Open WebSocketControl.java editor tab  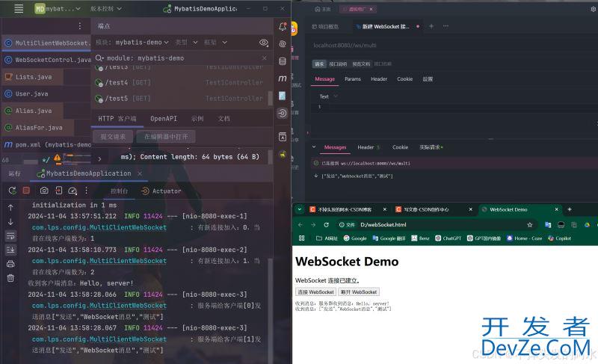[x=47, y=60]
